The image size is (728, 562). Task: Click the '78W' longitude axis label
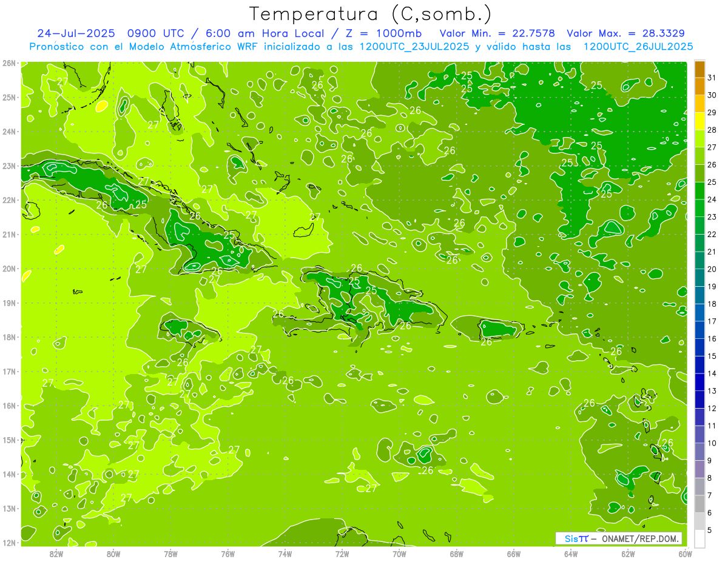tap(171, 554)
